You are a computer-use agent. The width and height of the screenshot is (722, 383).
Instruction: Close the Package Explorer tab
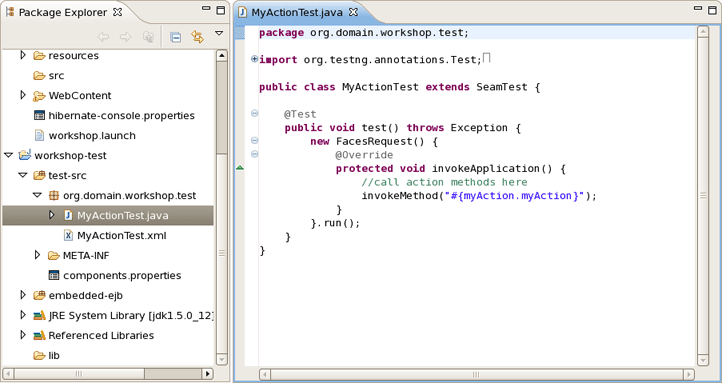[x=118, y=12]
